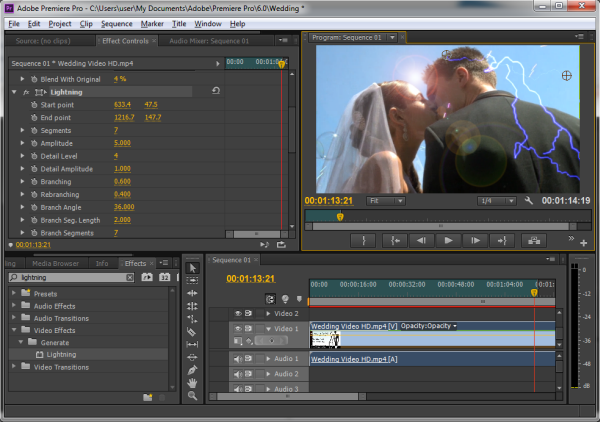Click Go to Out point button
Viewport: 600px width, 422px height.
[x=502, y=241]
